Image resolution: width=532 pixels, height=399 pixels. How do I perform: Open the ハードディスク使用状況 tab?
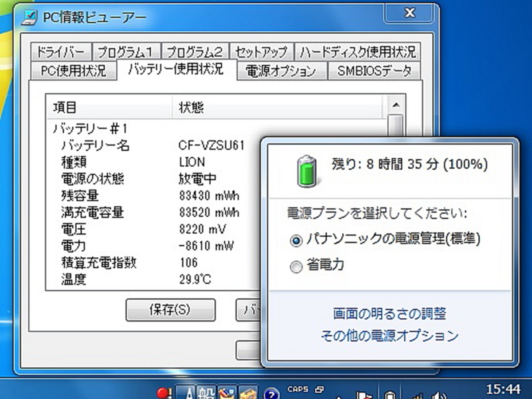tap(357, 52)
